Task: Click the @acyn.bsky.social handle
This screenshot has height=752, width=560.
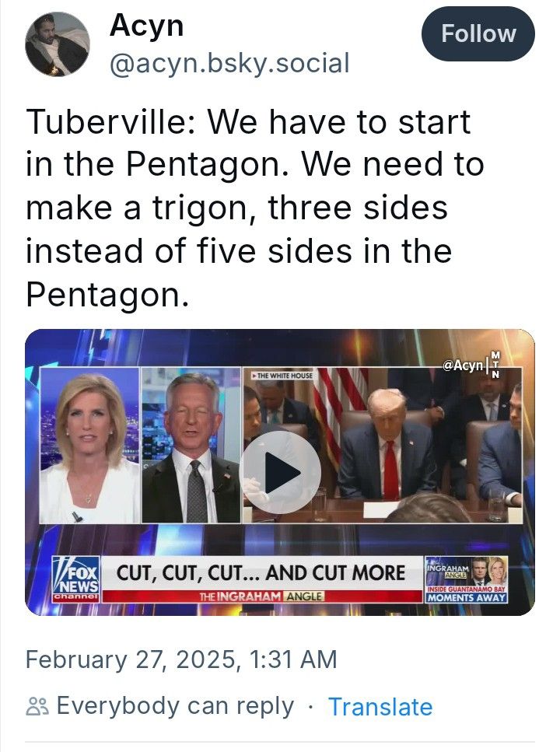Action: [229, 63]
